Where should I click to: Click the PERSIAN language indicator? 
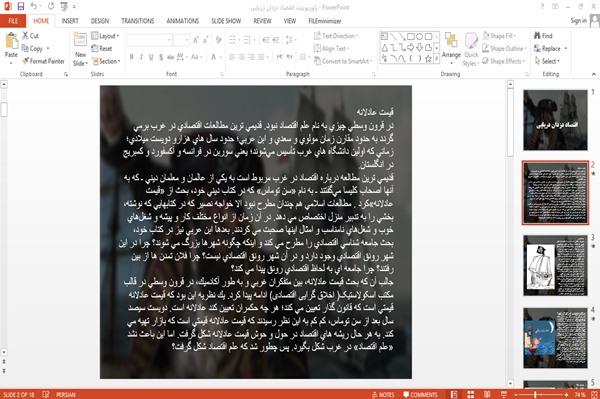pos(66,394)
